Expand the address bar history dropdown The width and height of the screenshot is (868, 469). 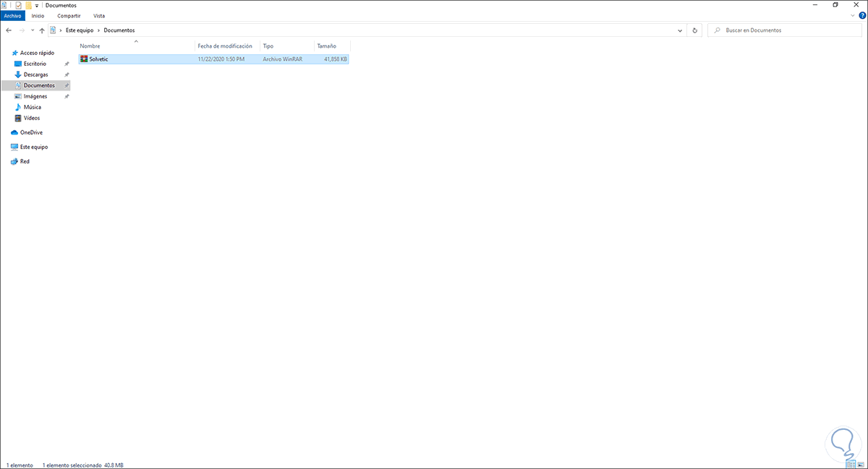678,30
